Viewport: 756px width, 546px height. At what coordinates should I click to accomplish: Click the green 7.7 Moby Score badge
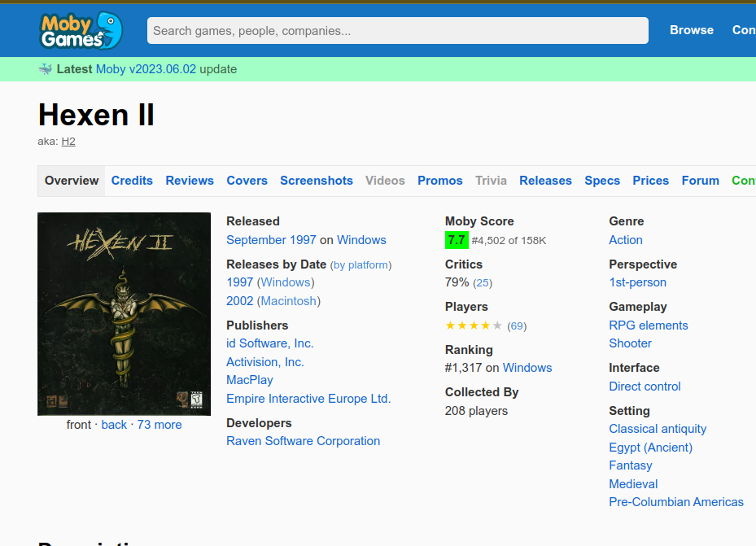(x=457, y=240)
